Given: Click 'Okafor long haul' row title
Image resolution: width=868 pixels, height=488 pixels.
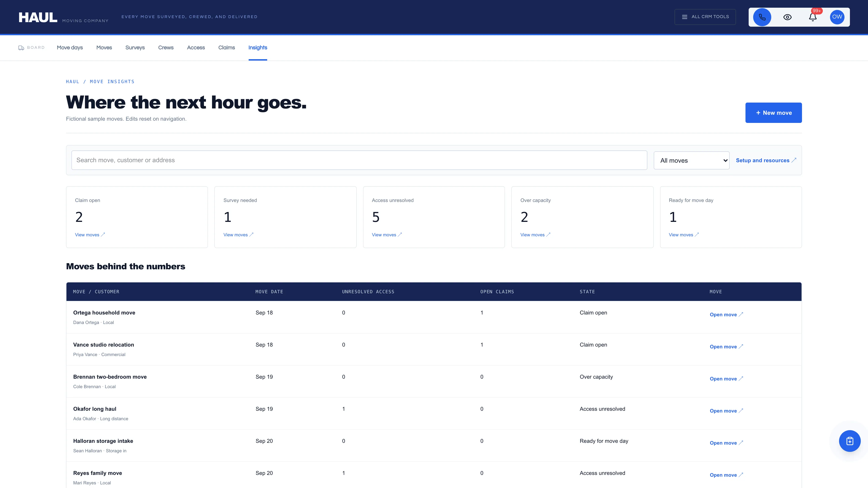Looking at the screenshot, I should point(95,409).
